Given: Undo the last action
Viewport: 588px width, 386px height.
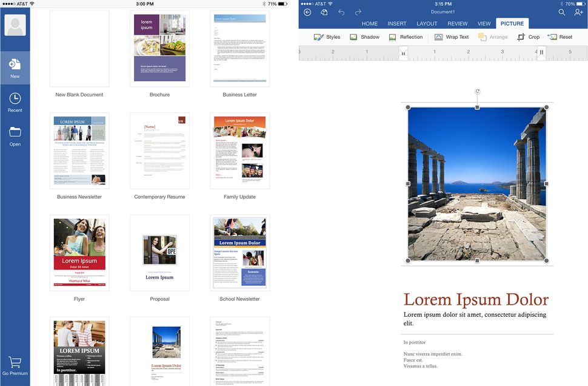Looking at the screenshot, I should [x=341, y=11].
